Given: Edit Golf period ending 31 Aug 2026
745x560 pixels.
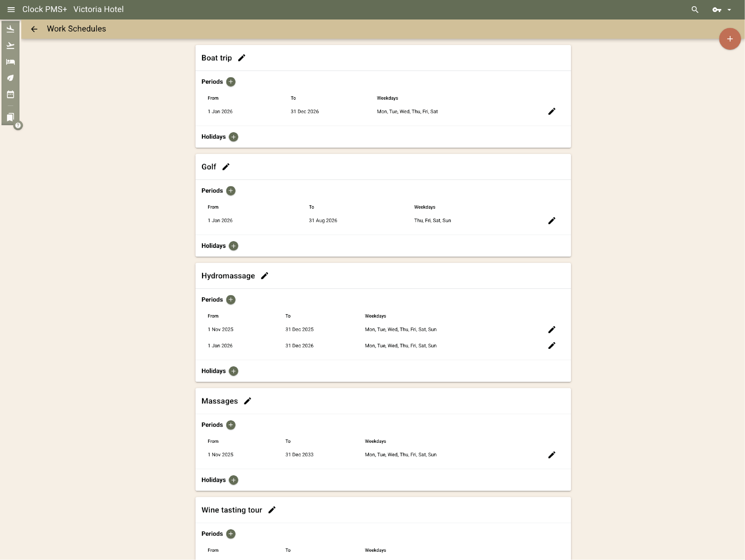Looking at the screenshot, I should (551, 221).
